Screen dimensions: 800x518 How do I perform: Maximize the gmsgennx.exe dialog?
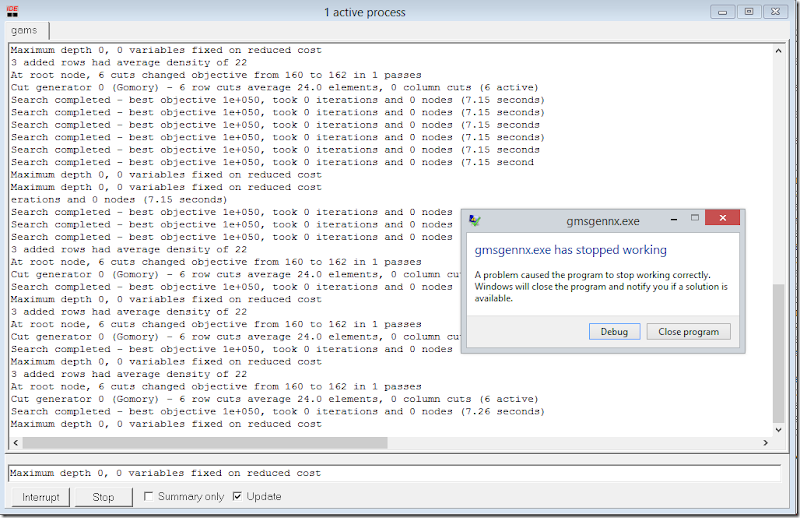click(x=694, y=218)
